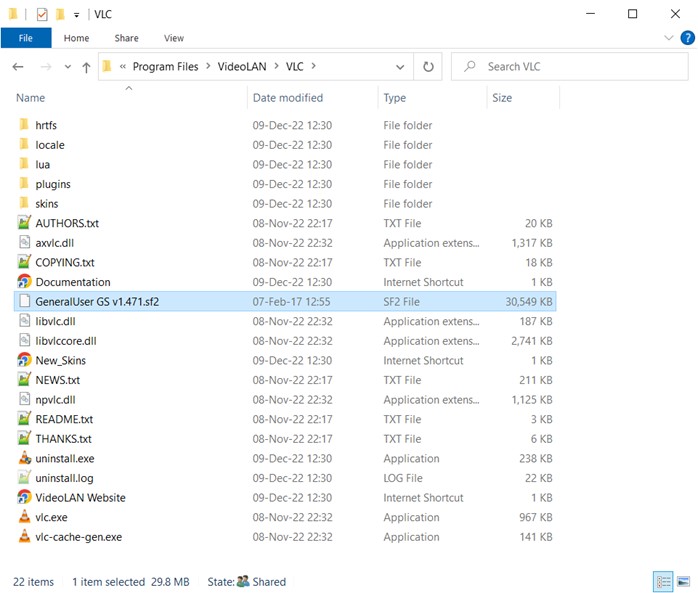Click the libvlccore.dll file icon
Screen dimensions: 698x593
tap(24, 340)
